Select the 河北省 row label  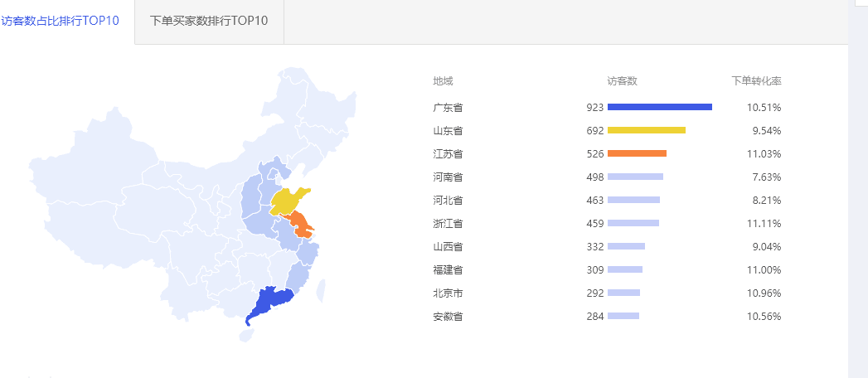[448, 201]
